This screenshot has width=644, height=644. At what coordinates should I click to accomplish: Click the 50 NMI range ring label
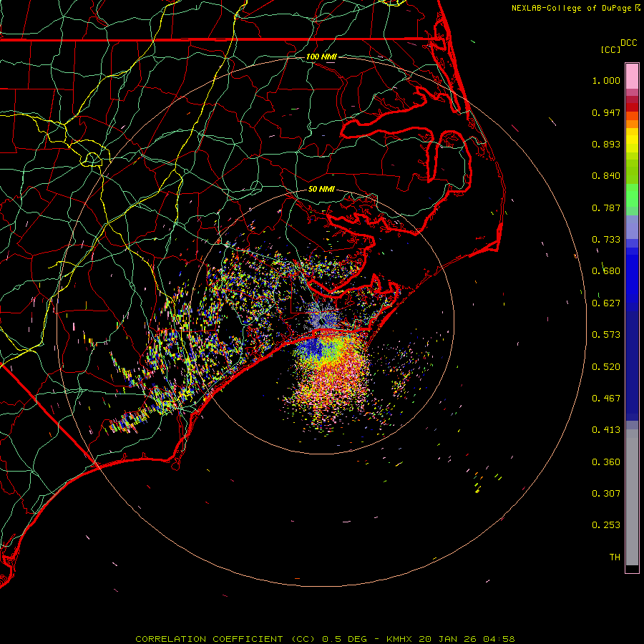[321, 189]
